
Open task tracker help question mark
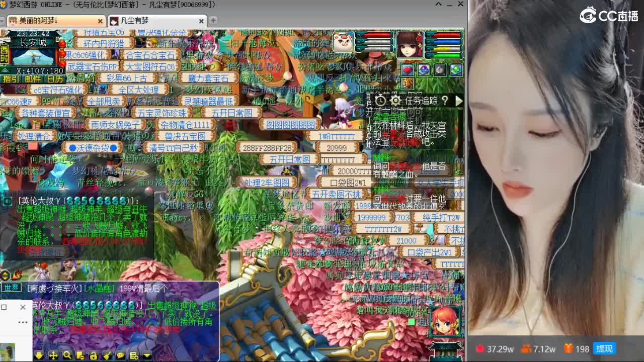tap(445, 101)
